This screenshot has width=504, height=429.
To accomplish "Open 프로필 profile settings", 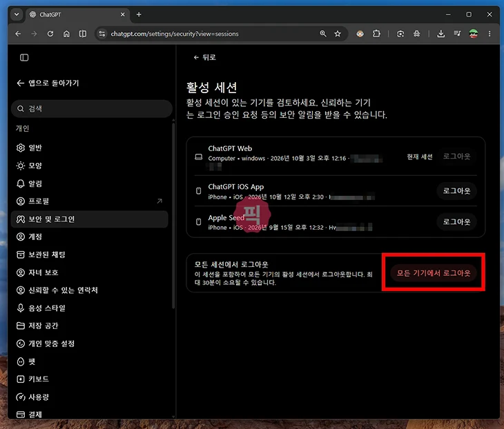I will coord(89,201).
